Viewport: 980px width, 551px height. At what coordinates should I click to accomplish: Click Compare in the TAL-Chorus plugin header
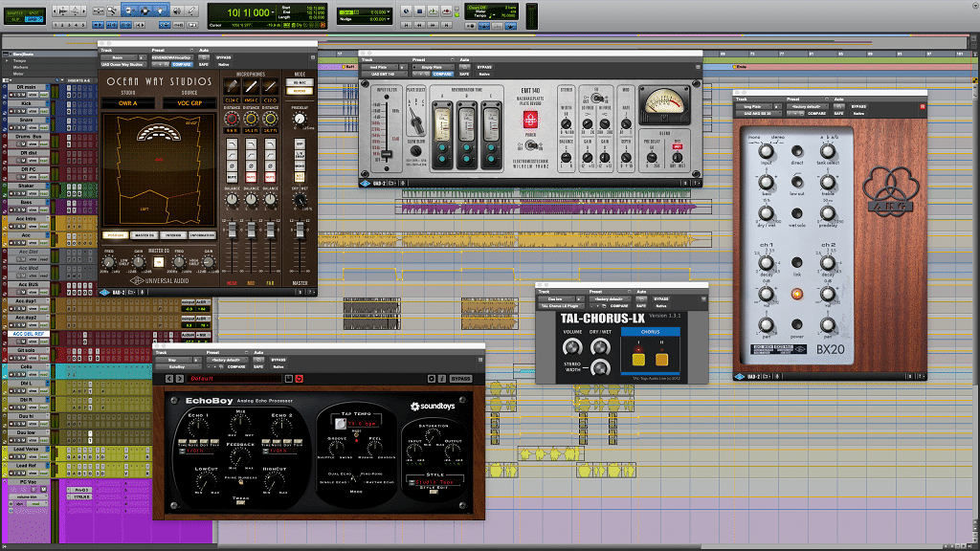coord(619,306)
